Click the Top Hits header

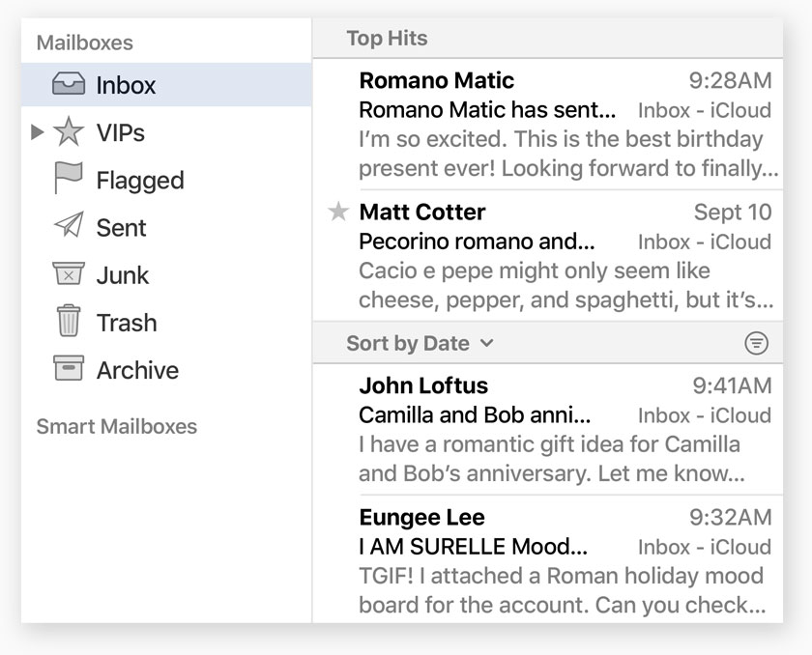tap(387, 39)
